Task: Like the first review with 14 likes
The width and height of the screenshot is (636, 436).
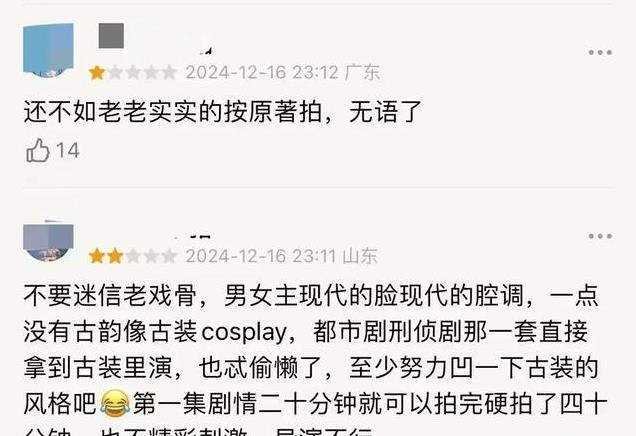Action: click(38, 150)
